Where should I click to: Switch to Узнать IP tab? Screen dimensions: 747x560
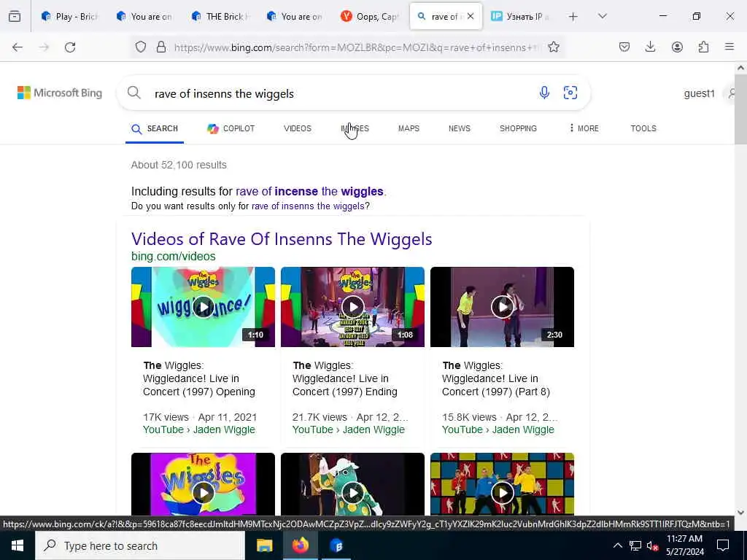pos(520,17)
